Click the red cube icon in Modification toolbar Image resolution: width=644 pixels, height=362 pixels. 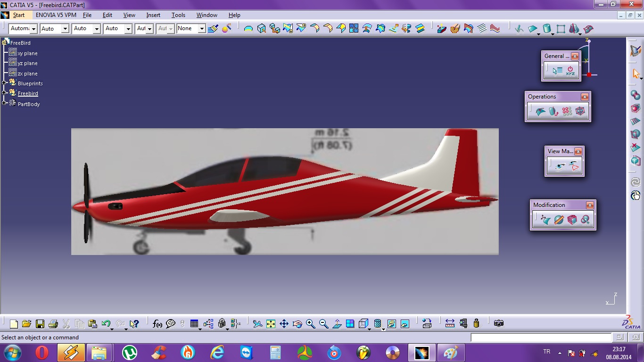(x=572, y=220)
